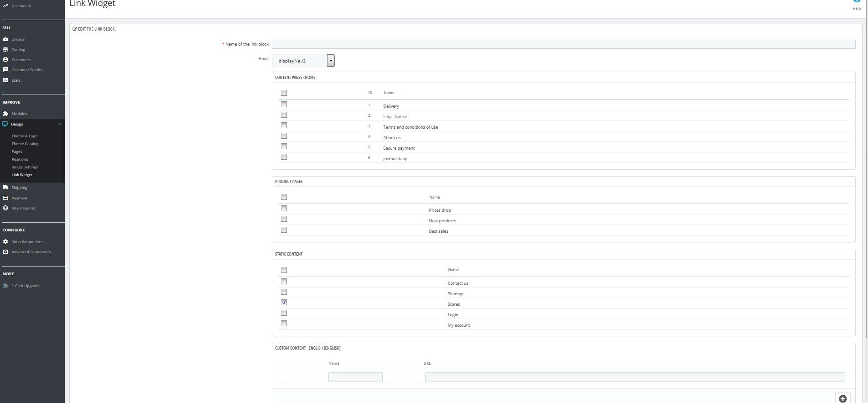
Task: Collapse the Design menu chevron
Action: point(60,124)
